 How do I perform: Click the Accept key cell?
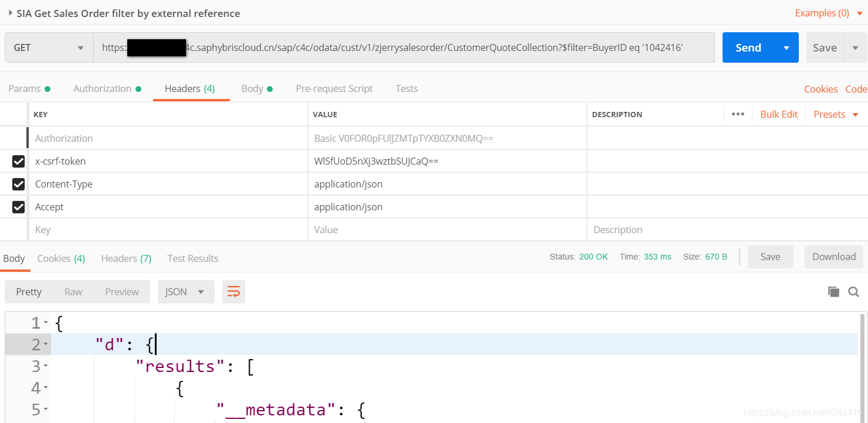coord(168,207)
